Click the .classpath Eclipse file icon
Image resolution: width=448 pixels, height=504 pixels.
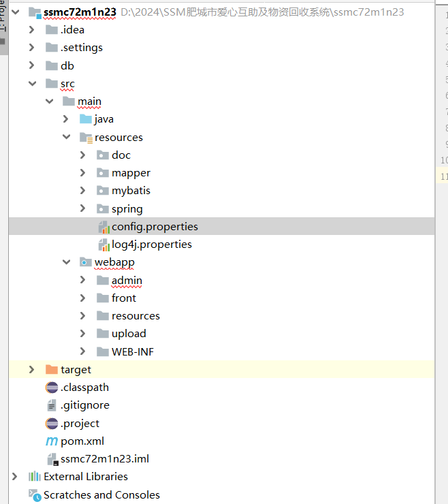pos(52,388)
